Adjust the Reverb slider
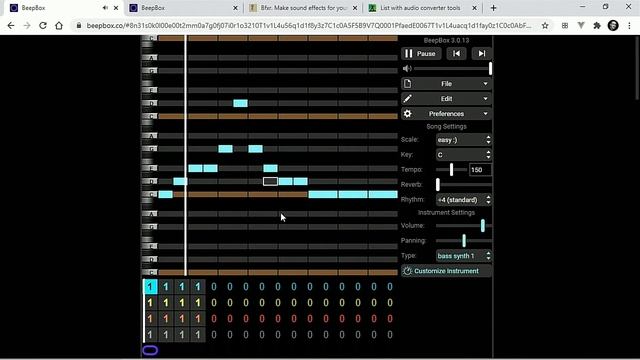The width and height of the screenshot is (640, 360). pyautogui.click(x=463, y=184)
